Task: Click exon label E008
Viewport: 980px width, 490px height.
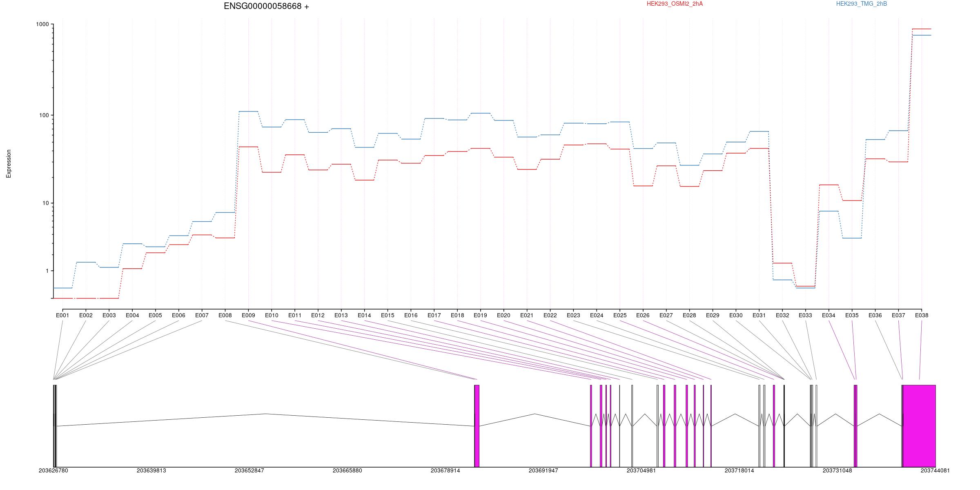Action: (225, 315)
